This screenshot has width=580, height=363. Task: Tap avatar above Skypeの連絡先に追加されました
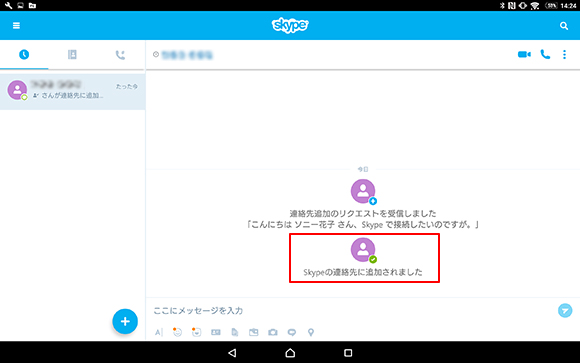[x=363, y=250]
